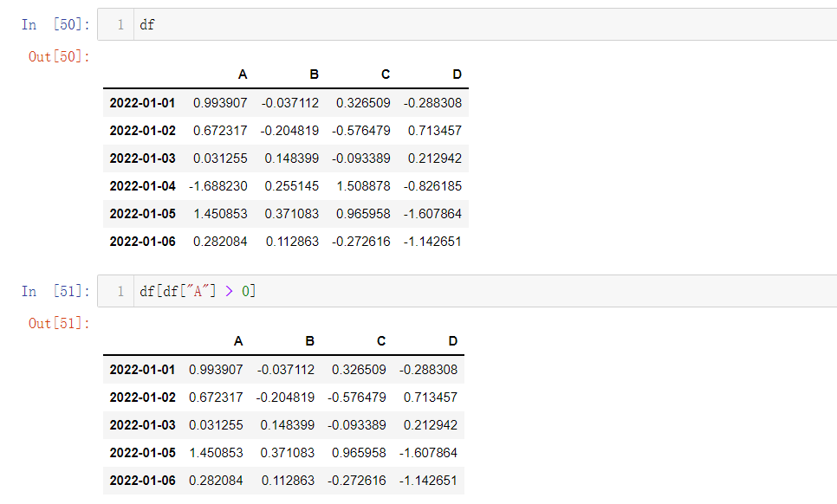This screenshot has width=837, height=504.
Task: Click value -0.576479 in first table
Action: pos(361,131)
